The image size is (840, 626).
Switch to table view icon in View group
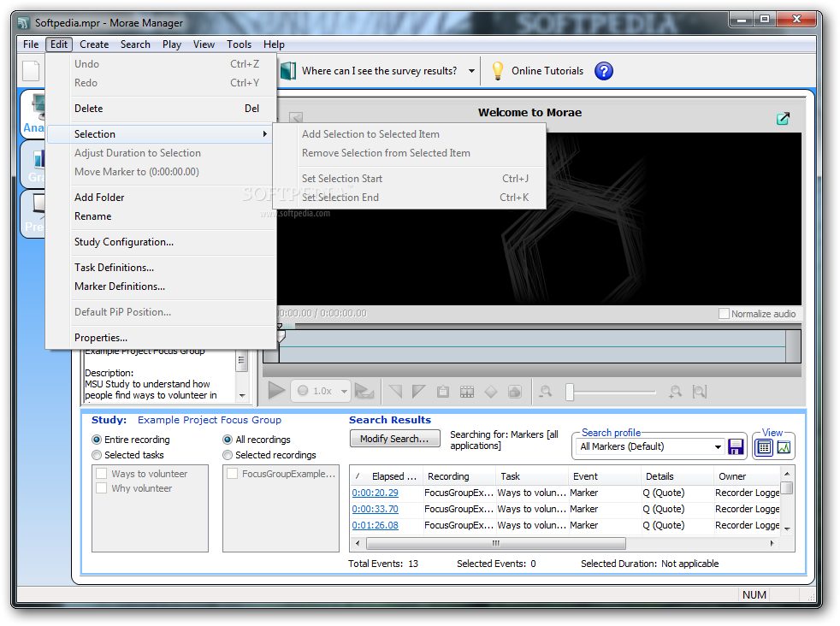(764, 447)
